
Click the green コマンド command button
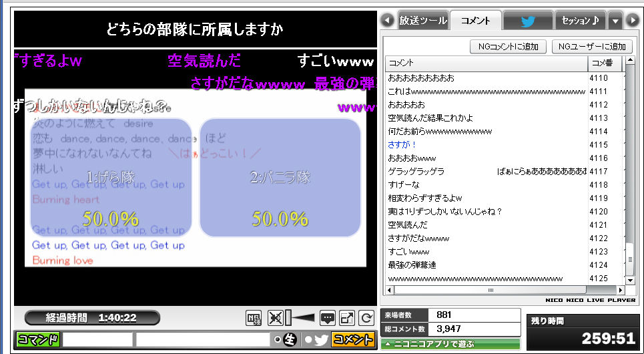click(x=38, y=339)
